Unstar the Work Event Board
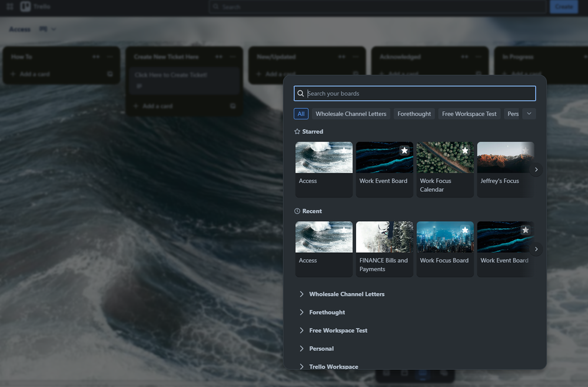Viewport: 588px width, 387px height. tap(404, 151)
